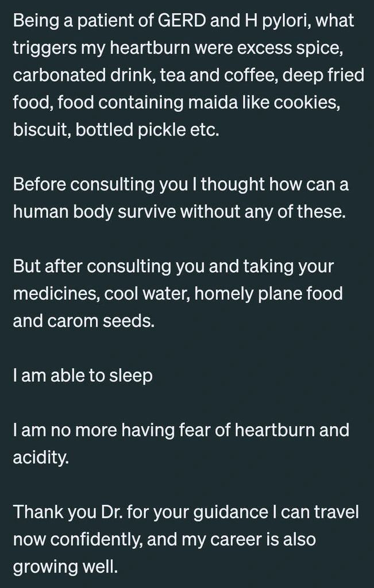Click the words 'carbonated drink'
The width and height of the screenshot is (374, 588).
pos(79,75)
